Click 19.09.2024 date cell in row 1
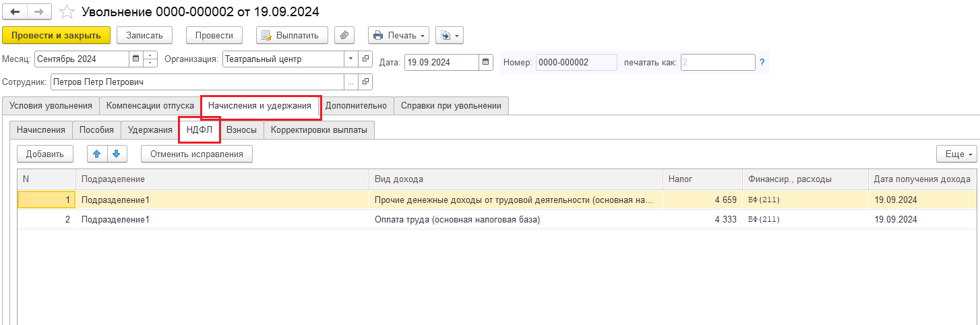 point(923,200)
